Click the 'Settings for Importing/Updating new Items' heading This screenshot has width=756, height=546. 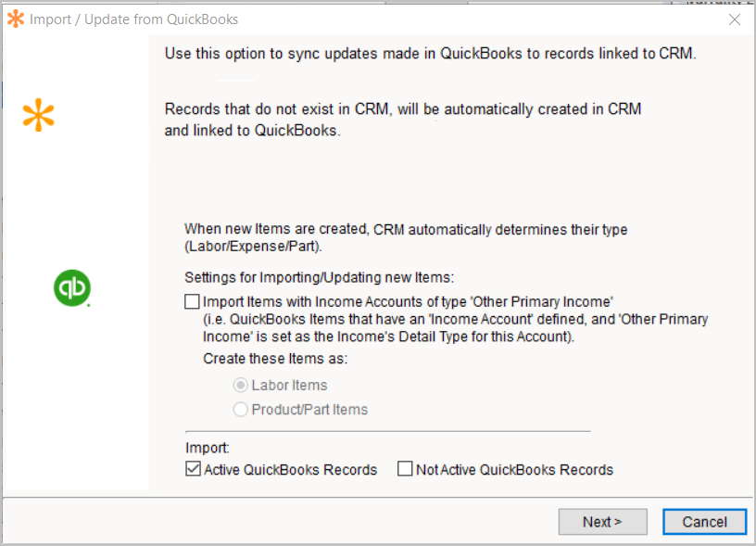click(320, 276)
